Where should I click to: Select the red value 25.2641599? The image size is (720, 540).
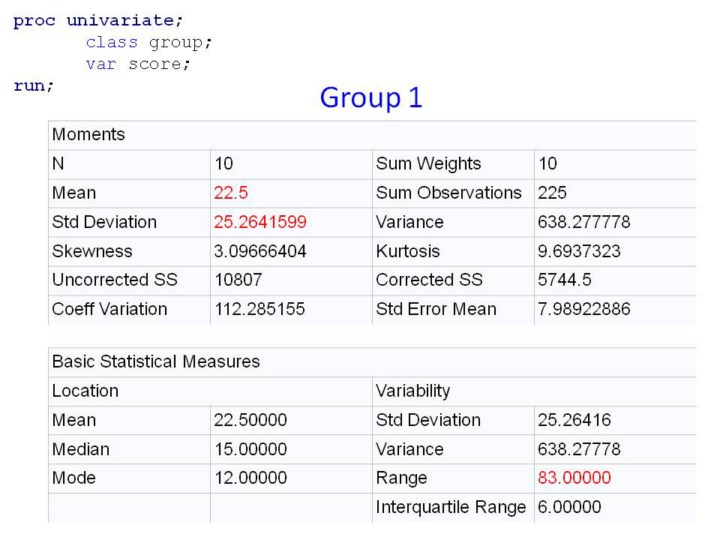pyautogui.click(x=260, y=222)
